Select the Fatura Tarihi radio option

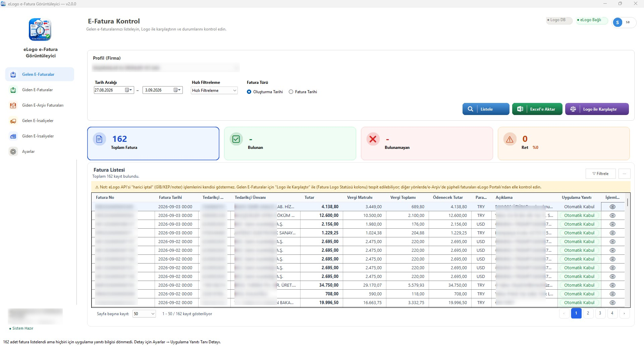(x=291, y=92)
